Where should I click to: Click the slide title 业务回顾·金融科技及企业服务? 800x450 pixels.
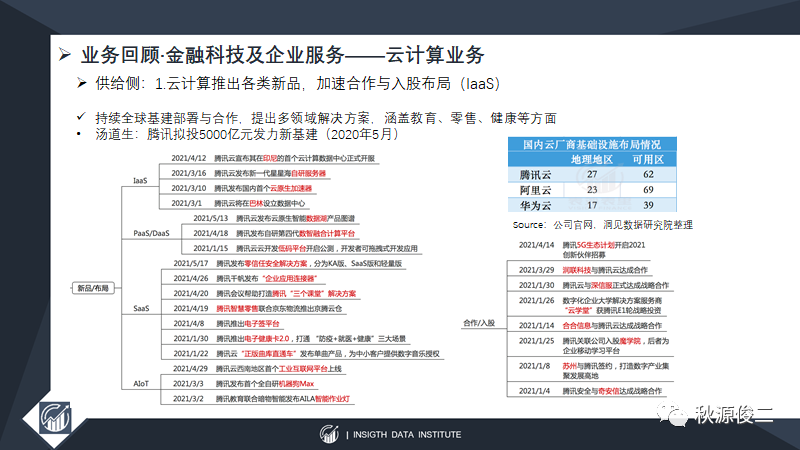282,55
